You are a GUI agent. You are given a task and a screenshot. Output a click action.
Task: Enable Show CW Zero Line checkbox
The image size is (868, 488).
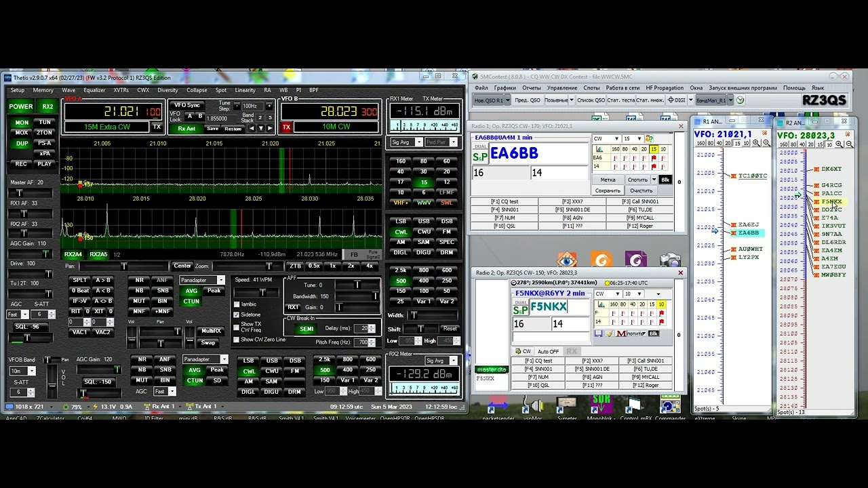[237, 340]
